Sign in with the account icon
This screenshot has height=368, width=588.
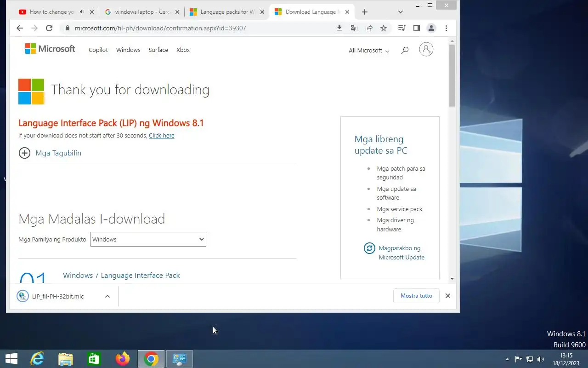coord(426,49)
